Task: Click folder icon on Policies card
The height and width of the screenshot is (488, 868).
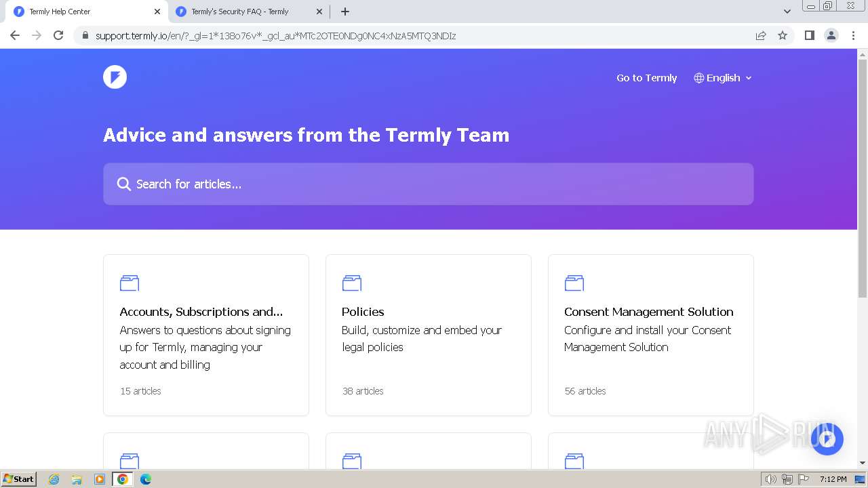Action: [x=352, y=283]
